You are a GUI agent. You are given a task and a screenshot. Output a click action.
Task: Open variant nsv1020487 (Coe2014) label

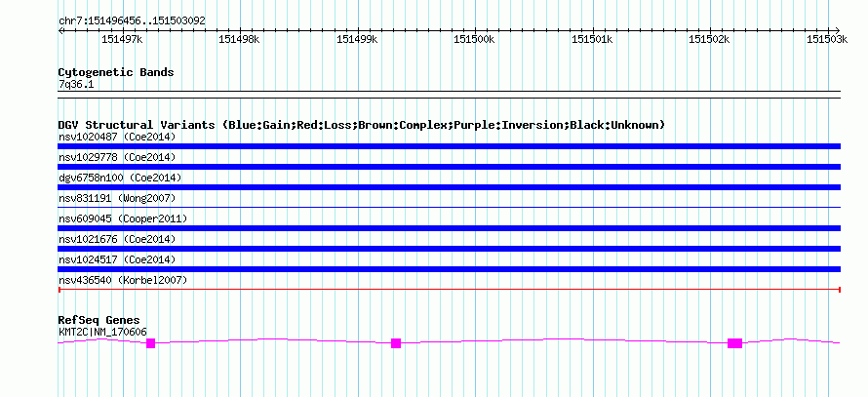(x=117, y=137)
